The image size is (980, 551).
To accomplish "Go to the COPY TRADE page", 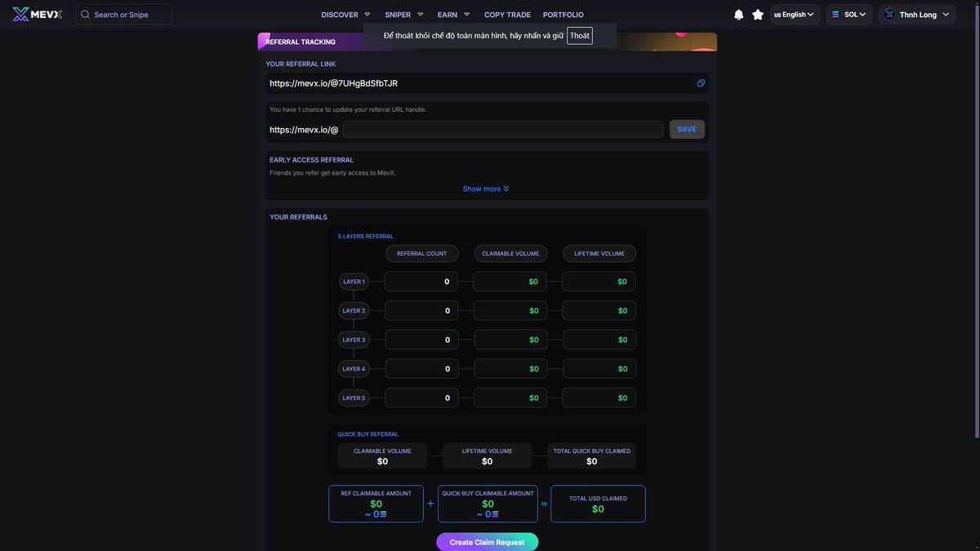I will pos(507,15).
